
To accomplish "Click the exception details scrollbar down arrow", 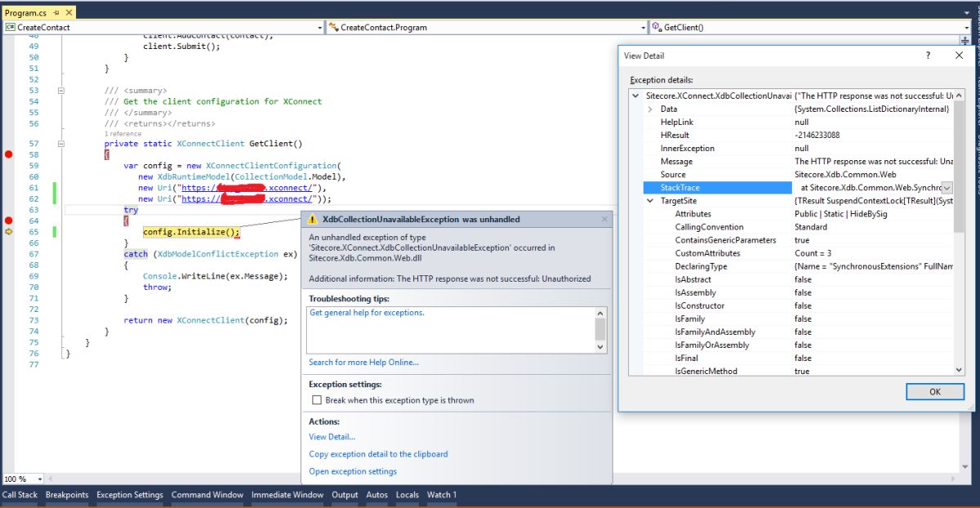I will pyautogui.click(x=959, y=370).
